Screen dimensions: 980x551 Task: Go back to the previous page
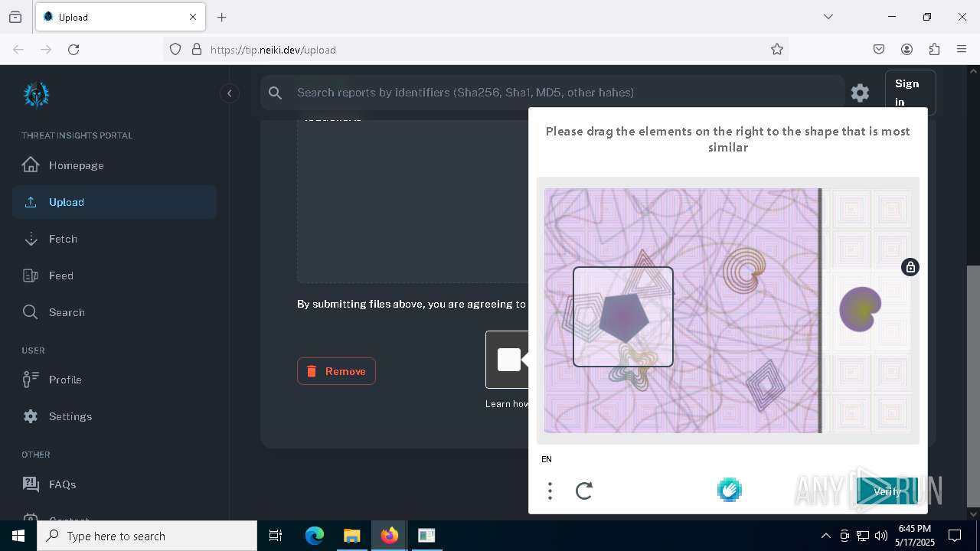[18, 50]
